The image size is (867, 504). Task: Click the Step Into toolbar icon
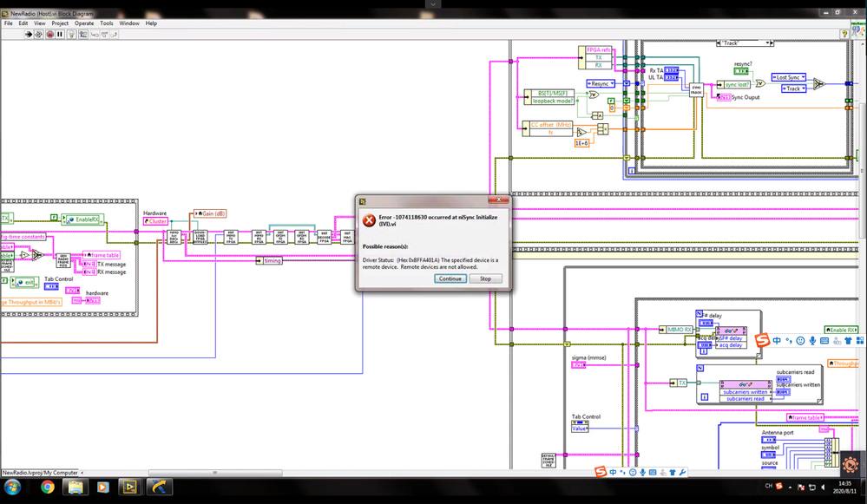click(x=95, y=34)
